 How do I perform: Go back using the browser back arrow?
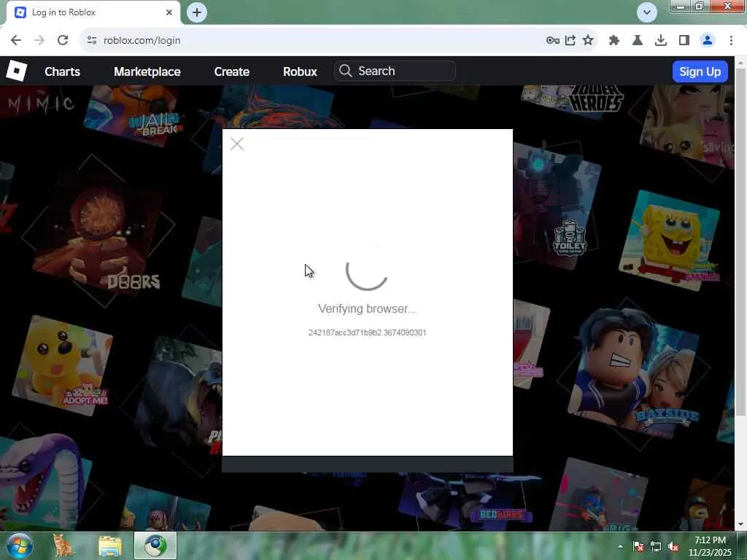coord(16,41)
